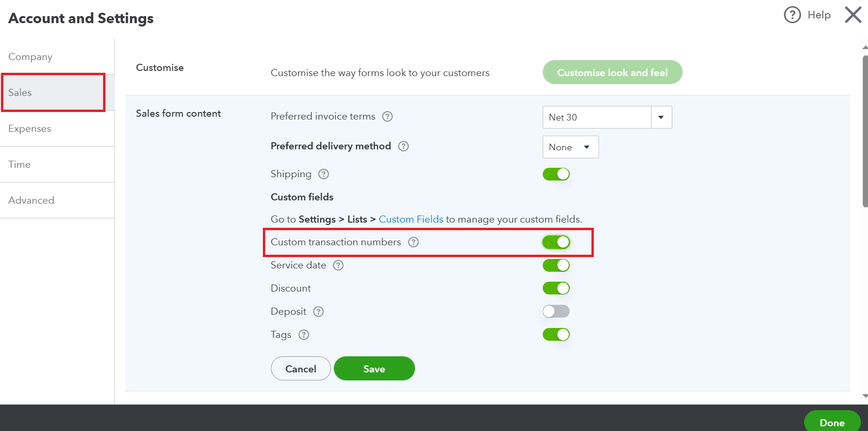Enable the Deposit toggle
Viewport: 868px width, 431px height.
[x=556, y=311]
